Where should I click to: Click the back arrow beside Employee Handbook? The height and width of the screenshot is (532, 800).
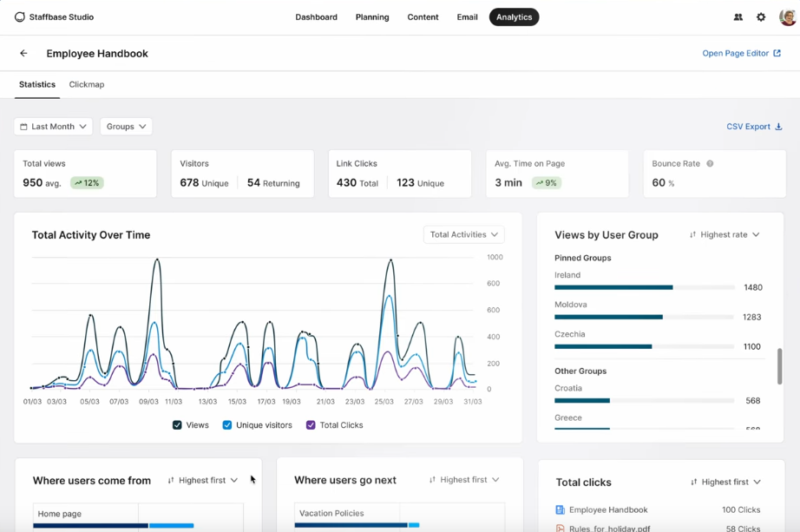click(23, 53)
